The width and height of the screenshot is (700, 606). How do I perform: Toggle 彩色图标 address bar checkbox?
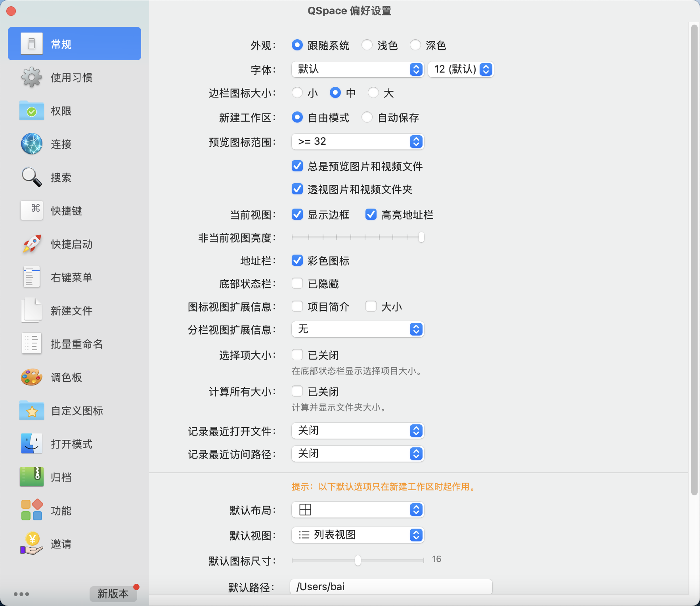coord(297,260)
